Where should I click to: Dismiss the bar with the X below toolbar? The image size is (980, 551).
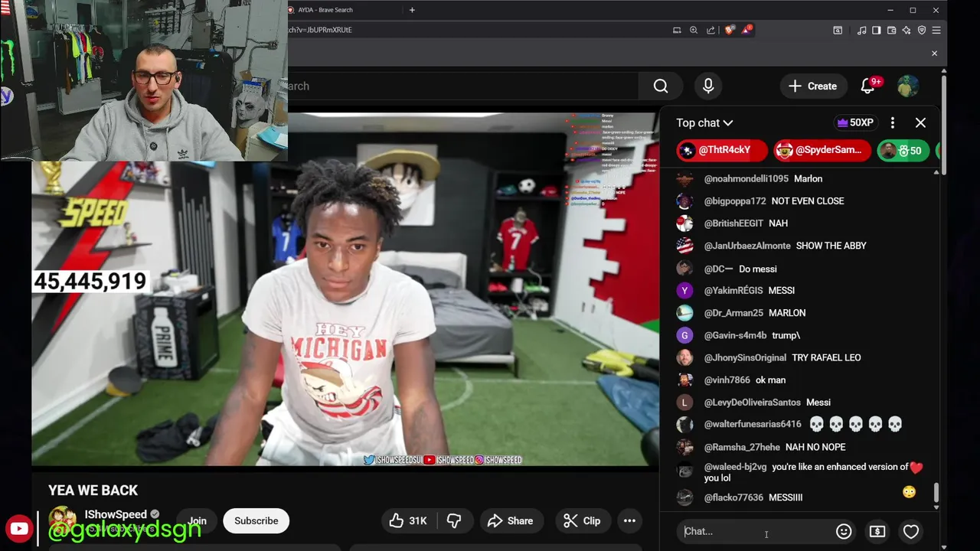[934, 54]
